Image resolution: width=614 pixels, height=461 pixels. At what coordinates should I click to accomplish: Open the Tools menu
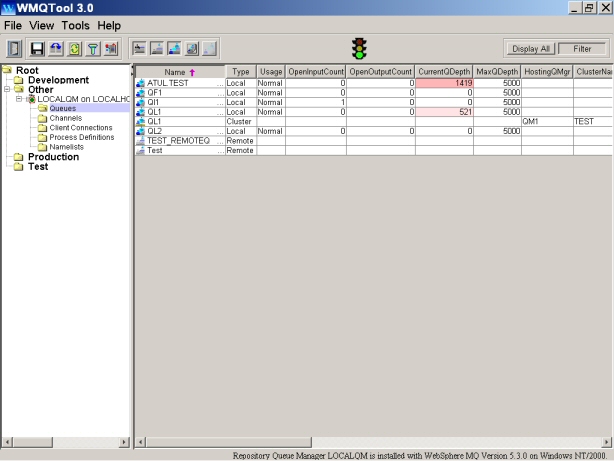76,26
